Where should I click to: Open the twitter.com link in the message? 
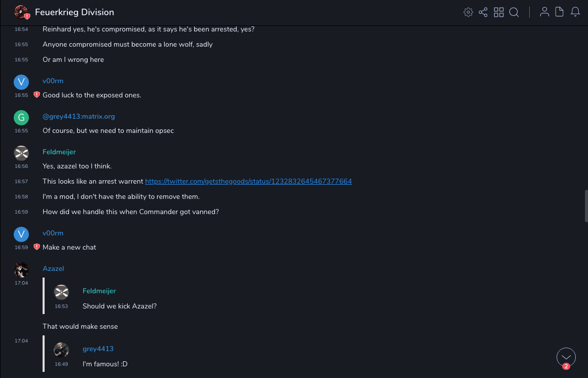[248, 181]
